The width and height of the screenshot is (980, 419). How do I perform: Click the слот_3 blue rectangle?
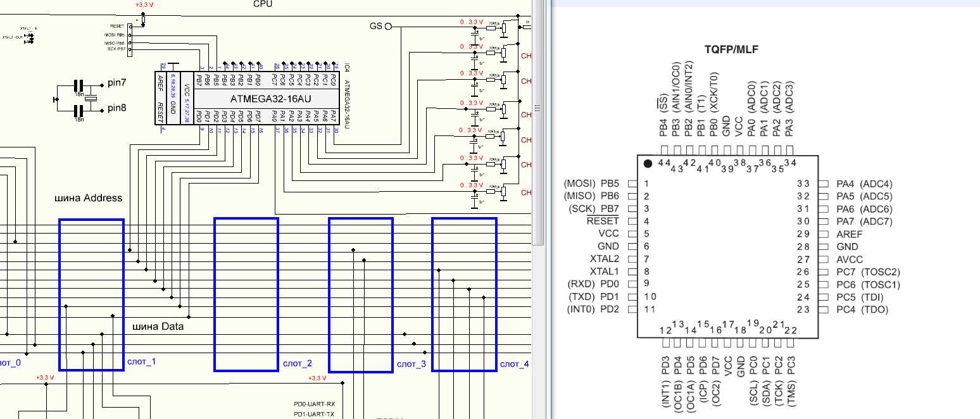pos(360,294)
